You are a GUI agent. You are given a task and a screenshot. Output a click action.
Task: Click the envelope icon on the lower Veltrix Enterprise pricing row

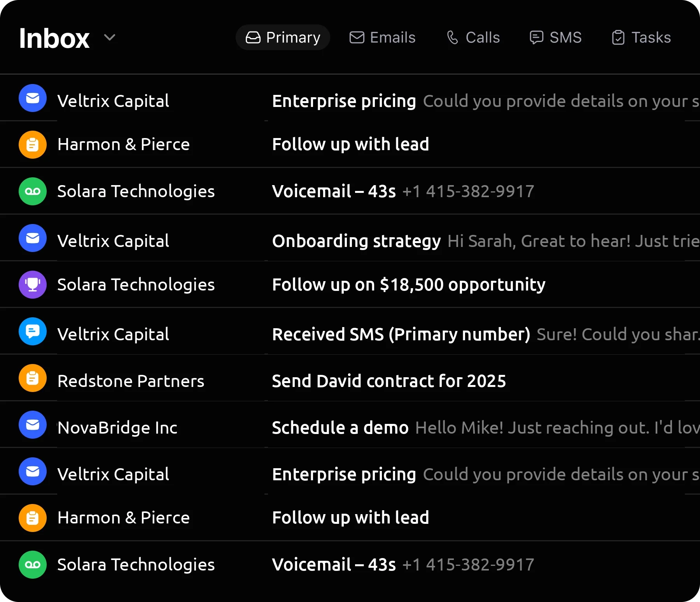[33, 471]
